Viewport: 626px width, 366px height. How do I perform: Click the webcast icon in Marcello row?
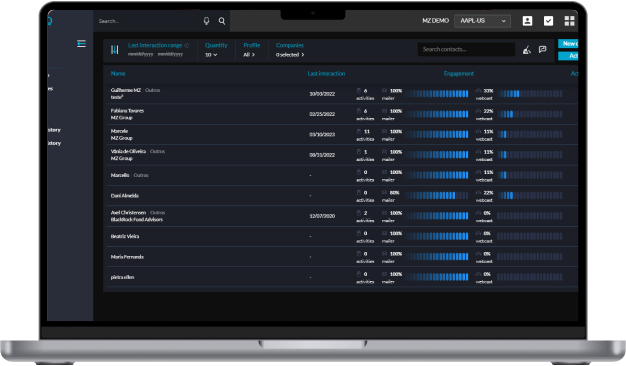(478, 172)
